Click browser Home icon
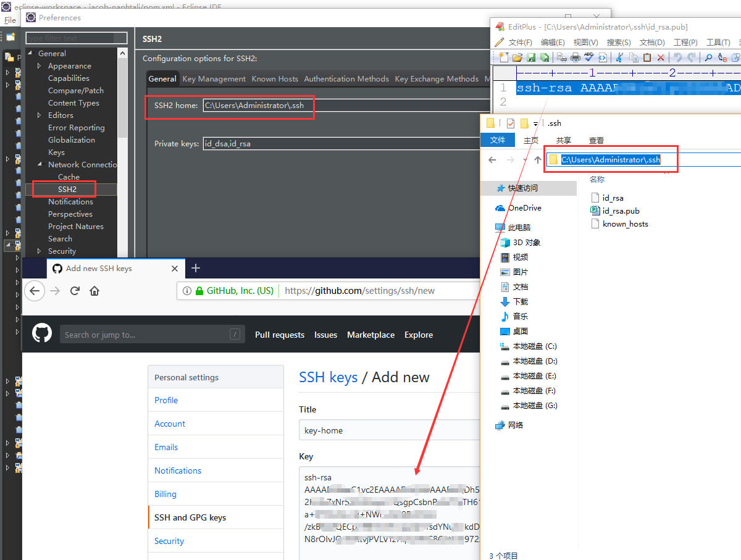741x560 pixels. (x=94, y=290)
